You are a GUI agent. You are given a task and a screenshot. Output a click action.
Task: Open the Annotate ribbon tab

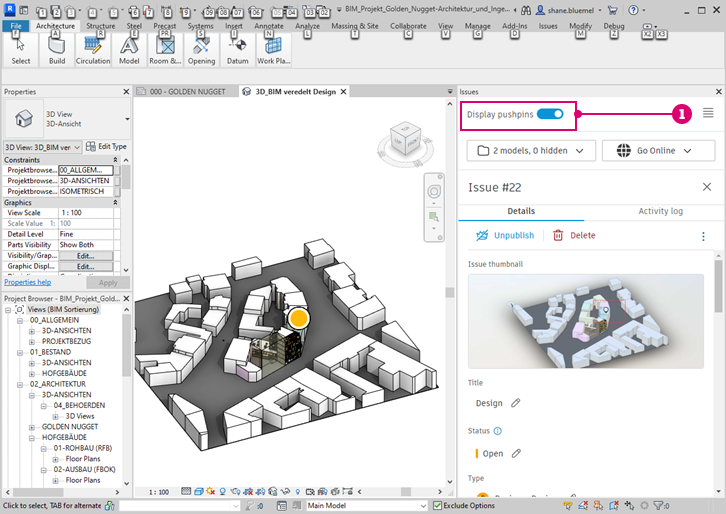point(269,26)
